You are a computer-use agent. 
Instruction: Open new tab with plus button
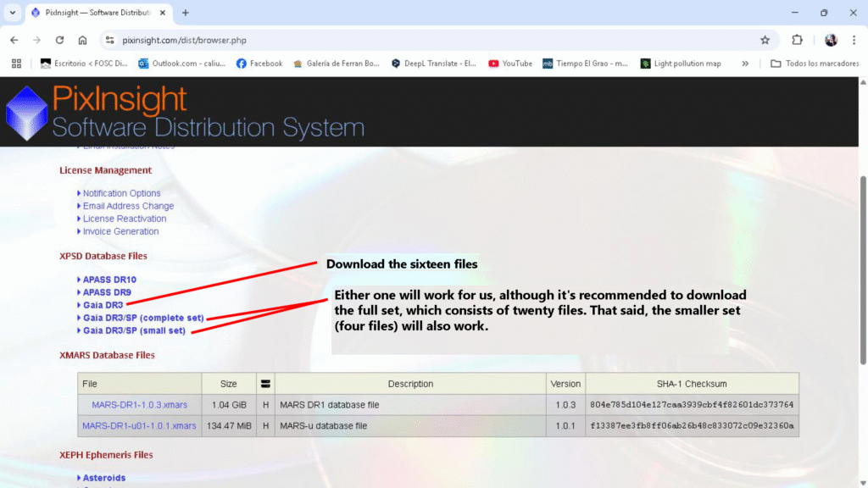tap(186, 13)
